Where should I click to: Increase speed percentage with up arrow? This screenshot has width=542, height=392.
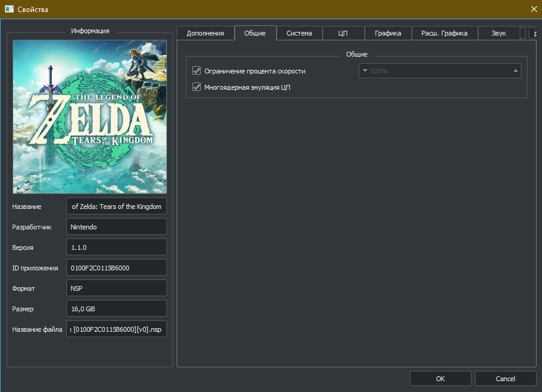pos(515,70)
